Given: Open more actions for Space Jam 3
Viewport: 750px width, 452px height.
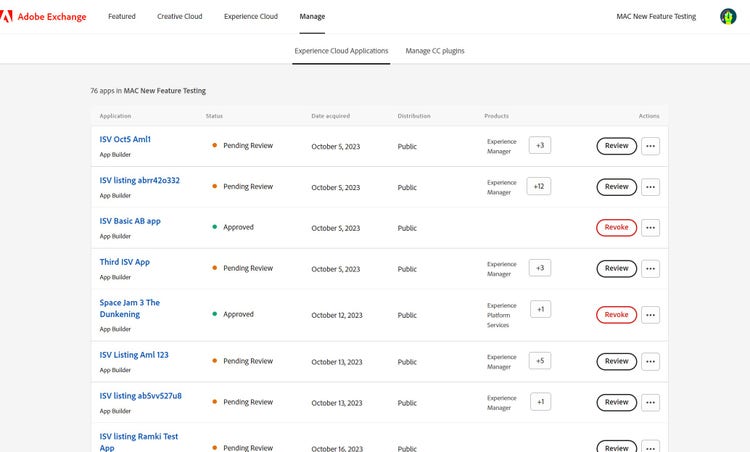Looking at the screenshot, I should [x=650, y=314].
